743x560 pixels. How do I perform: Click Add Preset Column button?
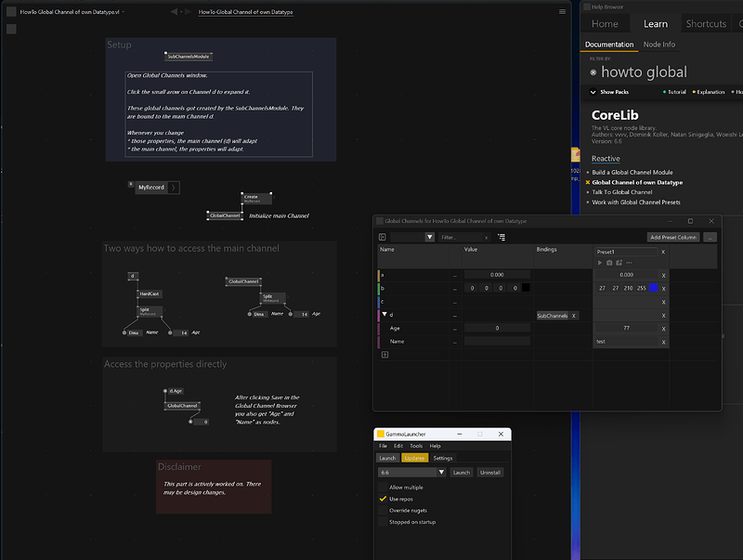coord(673,238)
